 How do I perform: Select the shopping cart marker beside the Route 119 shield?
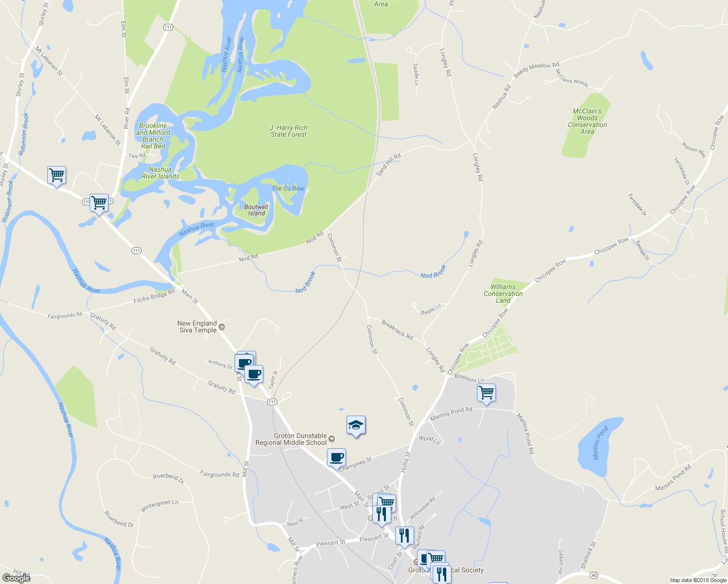tap(99, 203)
